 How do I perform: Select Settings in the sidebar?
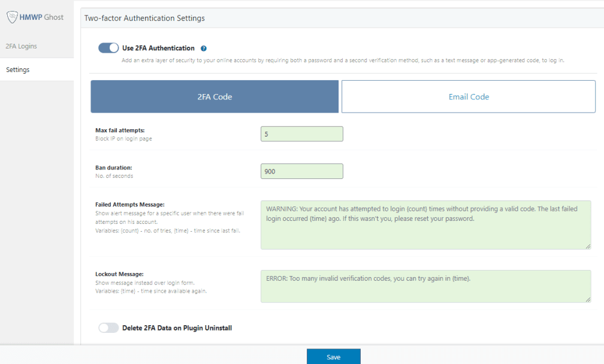point(18,69)
